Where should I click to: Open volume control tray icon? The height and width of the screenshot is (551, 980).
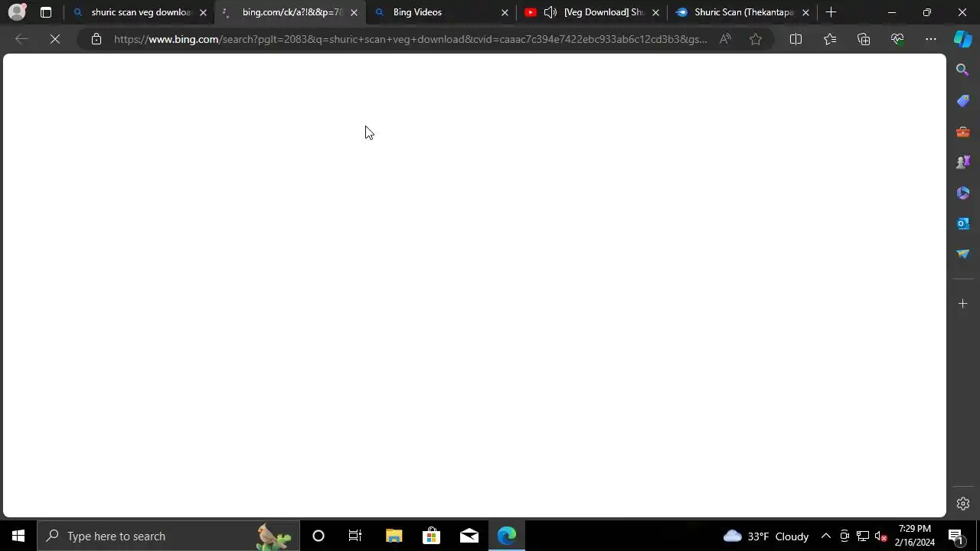point(881,536)
